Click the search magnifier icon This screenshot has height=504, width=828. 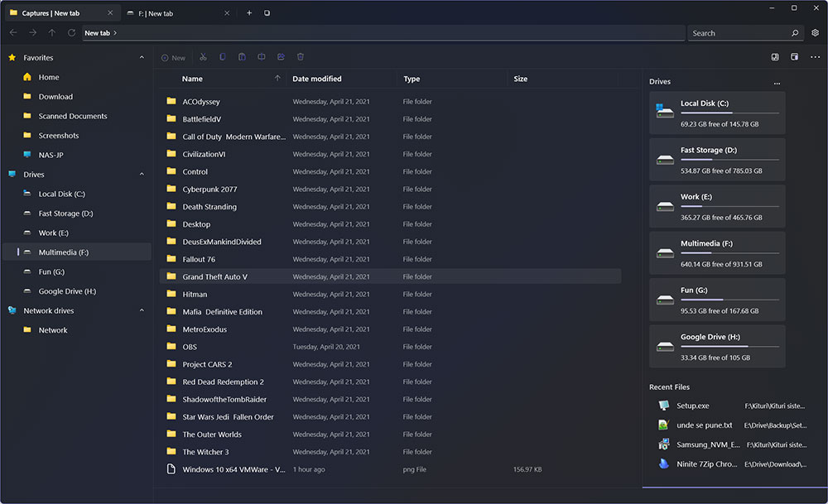tap(795, 33)
